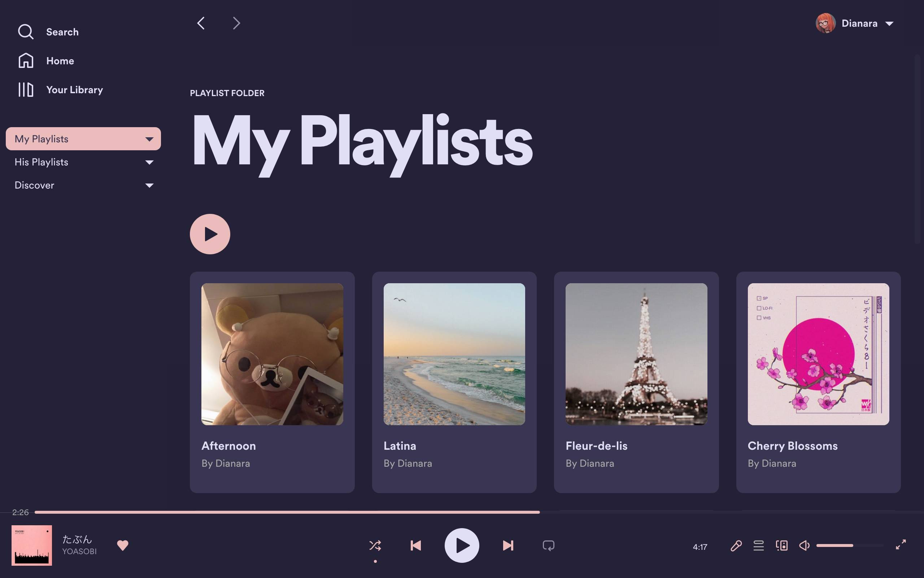This screenshot has height=578, width=924.
Task: Open the Dianara account dropdown arrow
Action: pyautogui.click(x=889, y=24)
